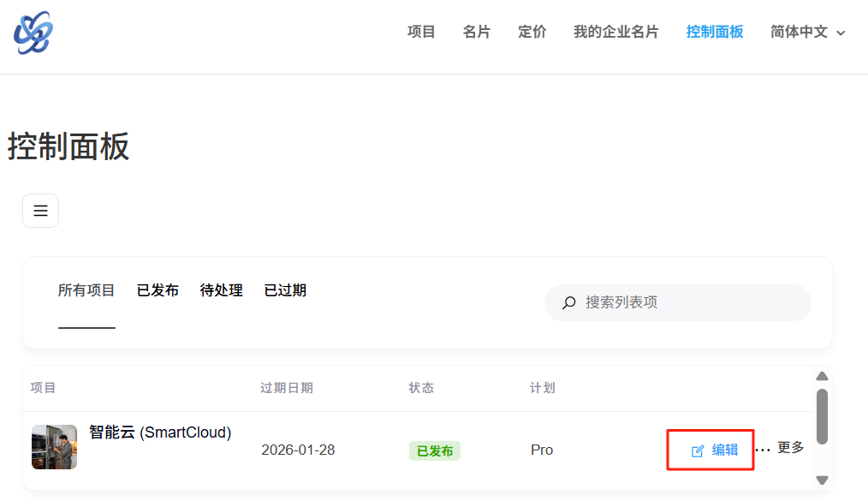Click the site logo in the header
Screen dimensions: 868x501
coord(33,33)
